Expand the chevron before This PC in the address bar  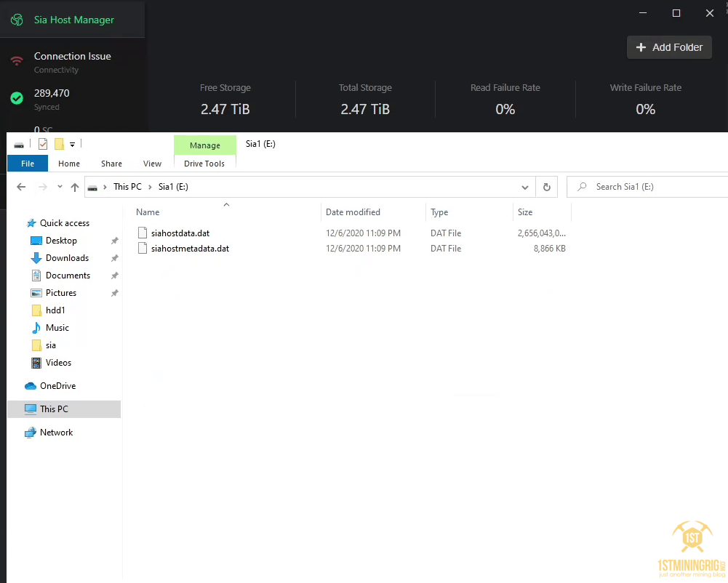point(105,187)
